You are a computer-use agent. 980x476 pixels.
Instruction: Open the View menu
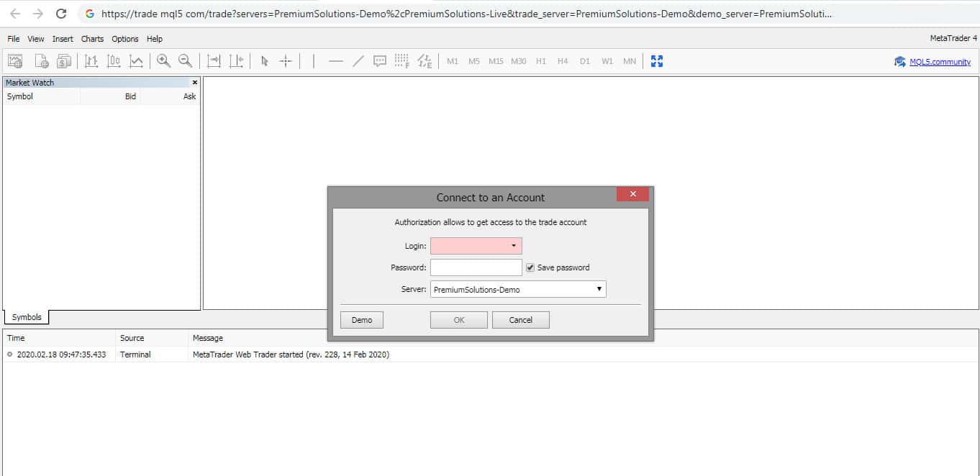[36, 39]
